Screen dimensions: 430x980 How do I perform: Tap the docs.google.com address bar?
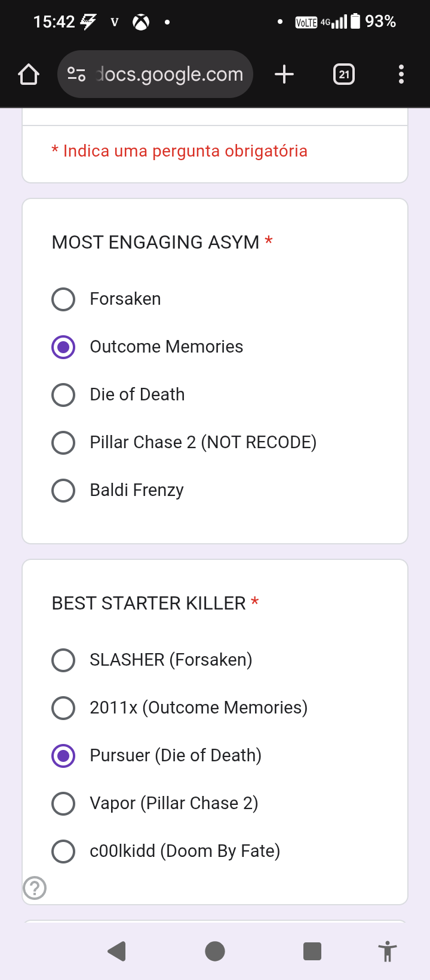170,75
